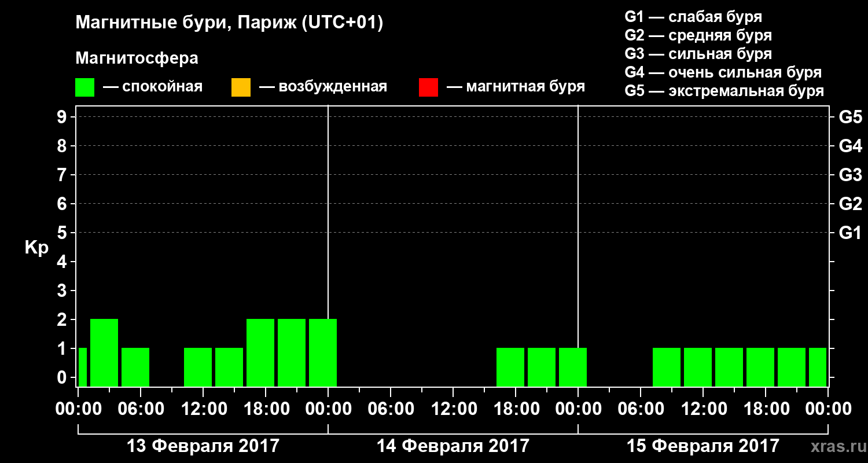Click the 'G3' label on right axis
The width and height of the screenshot is (868, 463).
(x=851, y=175)
